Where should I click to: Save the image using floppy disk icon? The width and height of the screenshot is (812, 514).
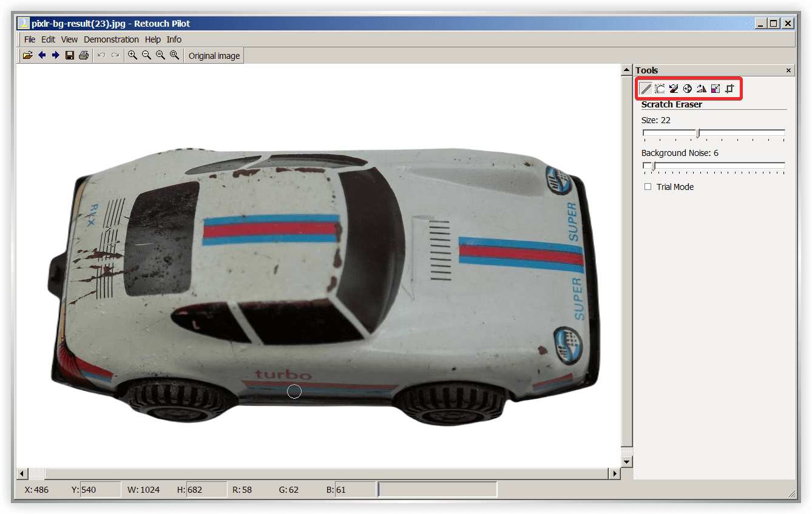70,56
